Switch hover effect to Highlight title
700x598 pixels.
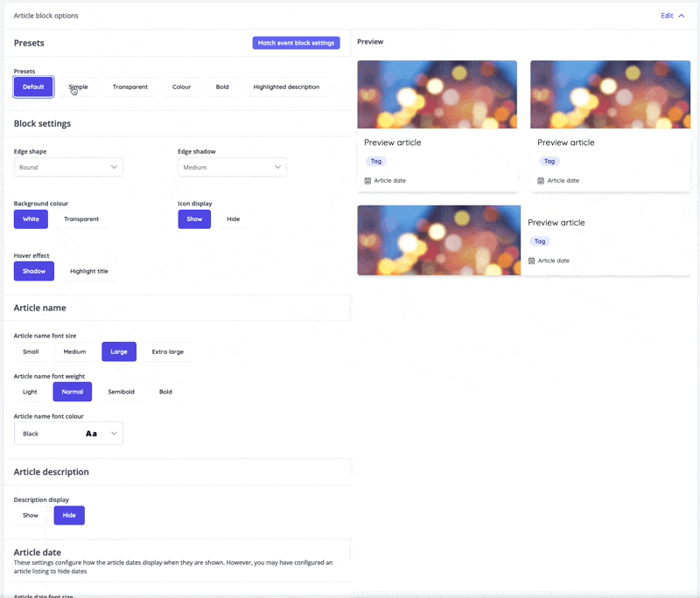89,271
